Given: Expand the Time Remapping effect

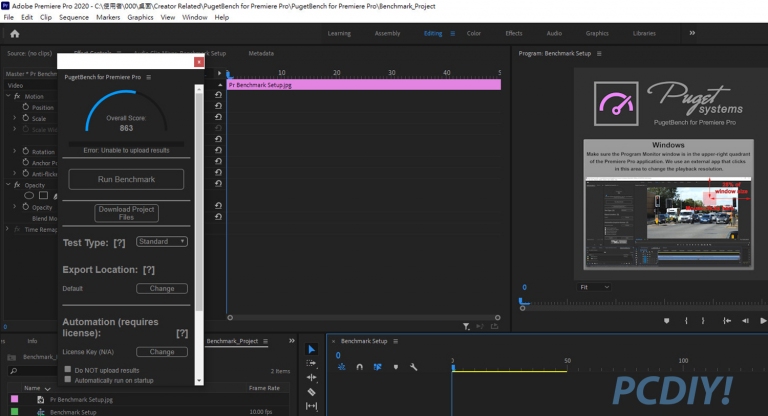Looking at the screenshot, I should click(7, 229).
